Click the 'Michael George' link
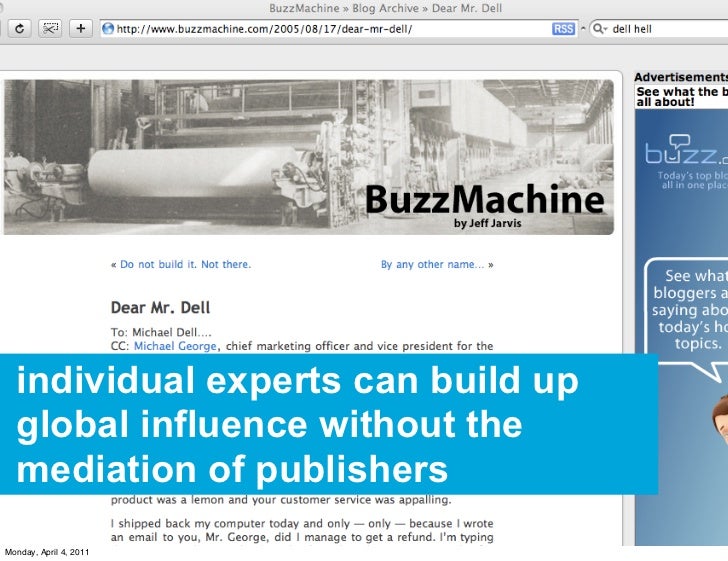The height and width of the screenshot is (561, 728). point(175,346)
